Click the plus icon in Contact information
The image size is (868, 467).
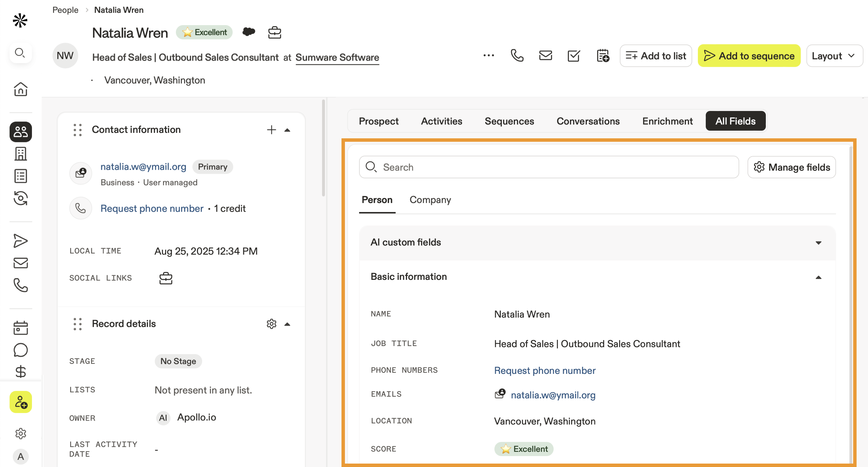point(271,130)
